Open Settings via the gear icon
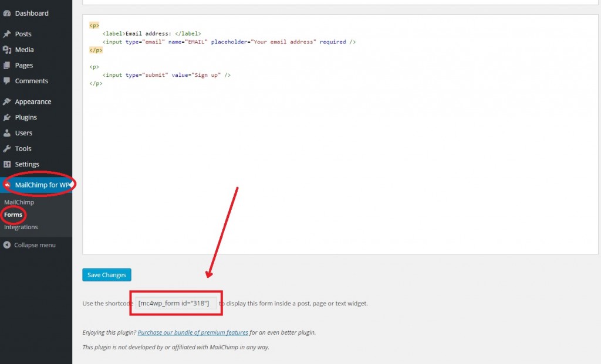 9,164
